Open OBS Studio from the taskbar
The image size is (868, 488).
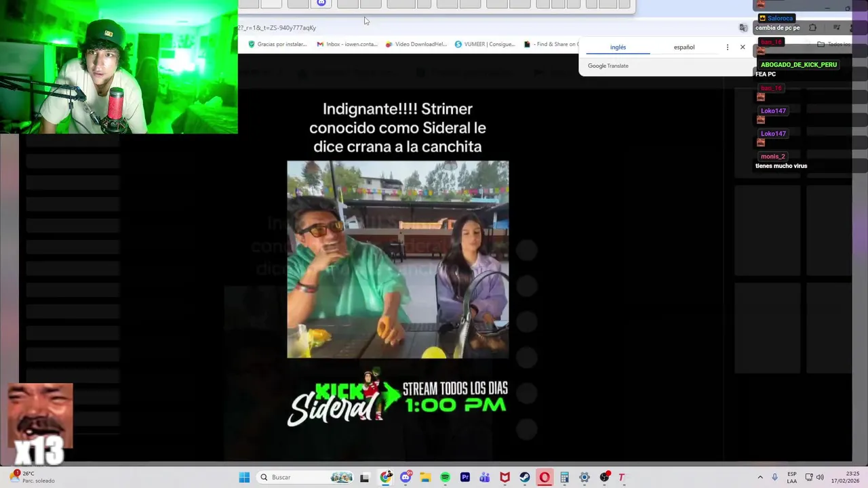[x=604, y=477]
